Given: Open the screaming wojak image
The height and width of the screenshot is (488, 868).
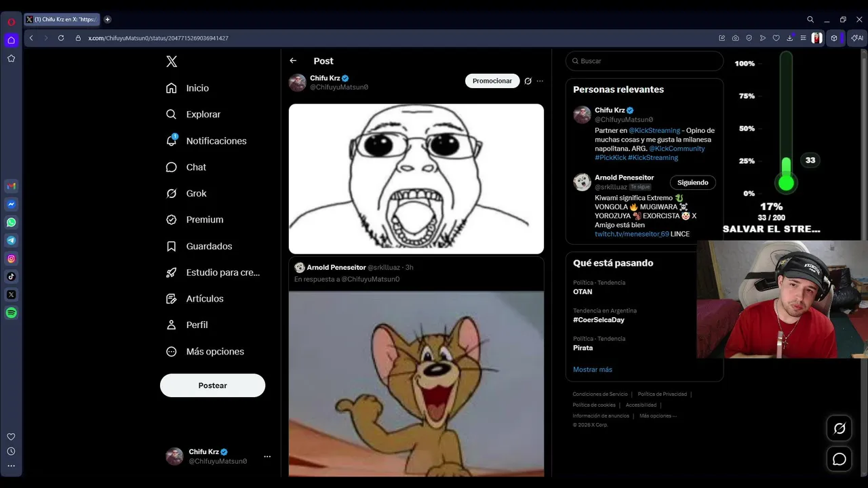Looking at the screenshot, I should [416, 179].
